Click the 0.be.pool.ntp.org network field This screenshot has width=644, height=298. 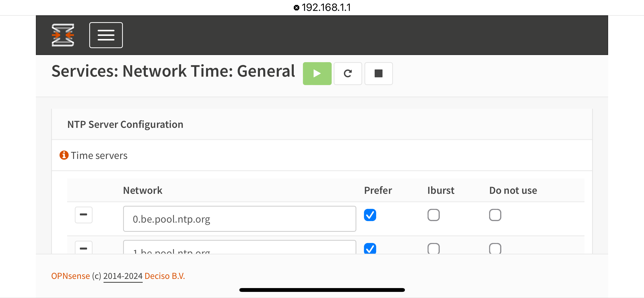tap(239, 219)
